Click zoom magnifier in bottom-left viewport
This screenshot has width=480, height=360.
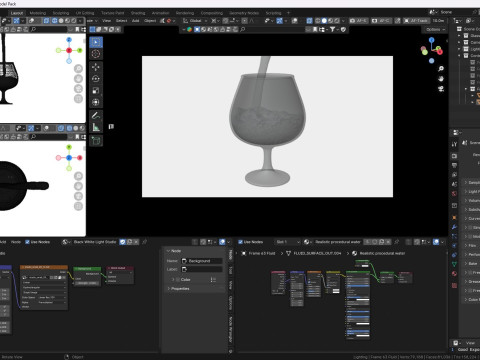point(78,176)
